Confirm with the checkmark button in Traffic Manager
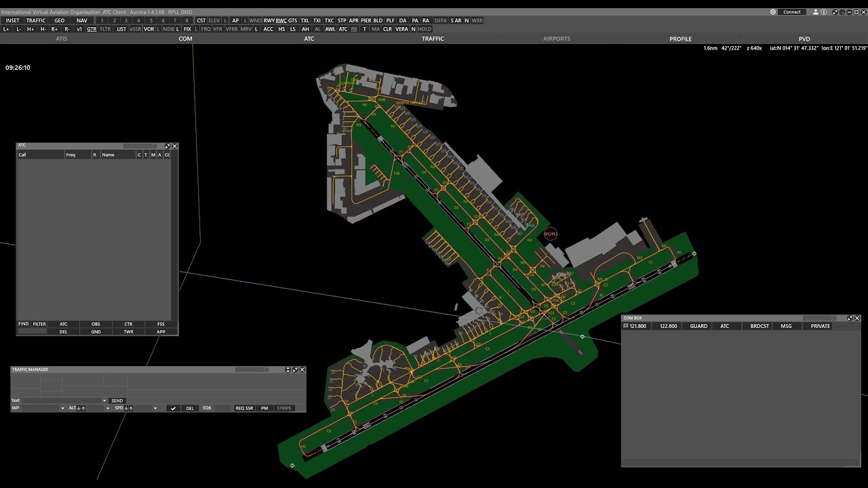868x488 pixels. point(174,409)
